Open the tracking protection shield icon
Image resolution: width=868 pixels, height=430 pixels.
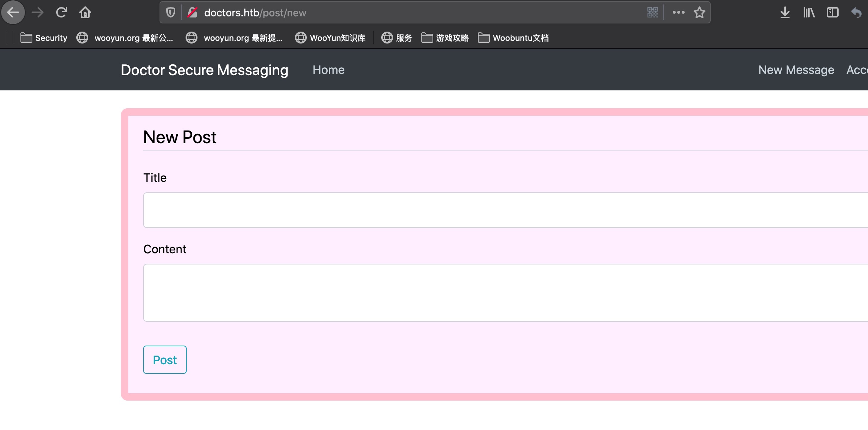coord(171,13)
